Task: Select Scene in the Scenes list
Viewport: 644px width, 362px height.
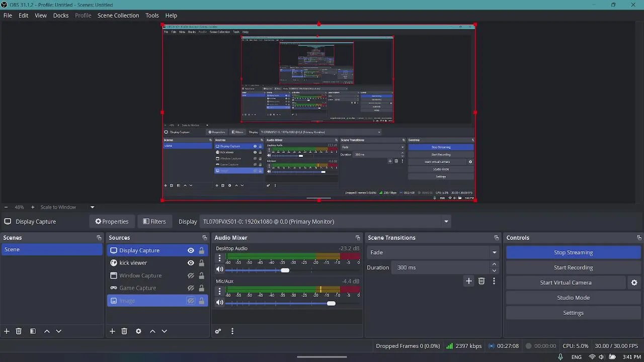Action: [52, 250]
